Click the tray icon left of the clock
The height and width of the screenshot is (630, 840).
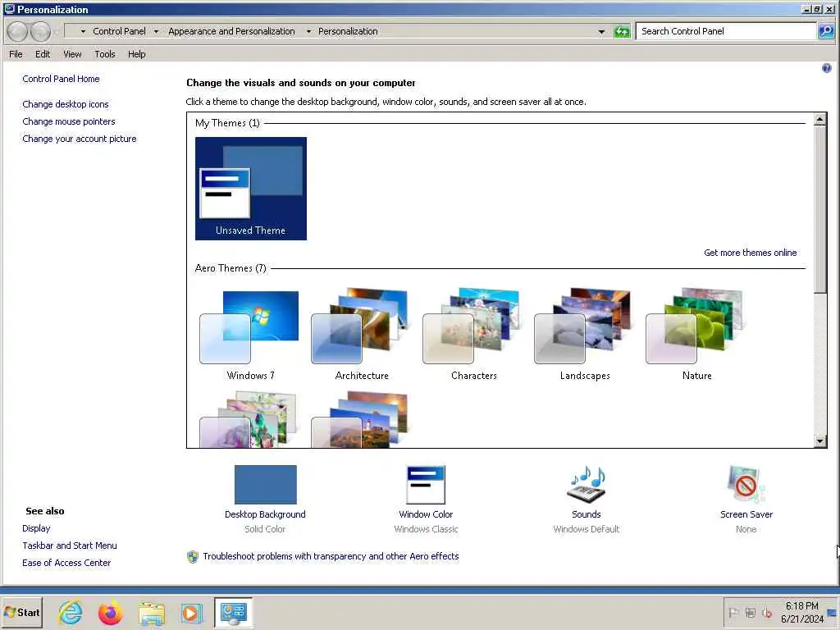pos(767,612)
